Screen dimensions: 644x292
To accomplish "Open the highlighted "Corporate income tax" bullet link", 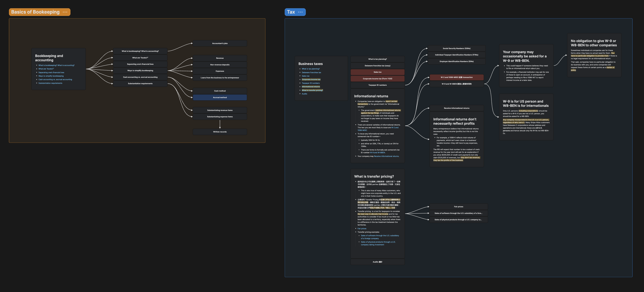I will coord(311,79).
